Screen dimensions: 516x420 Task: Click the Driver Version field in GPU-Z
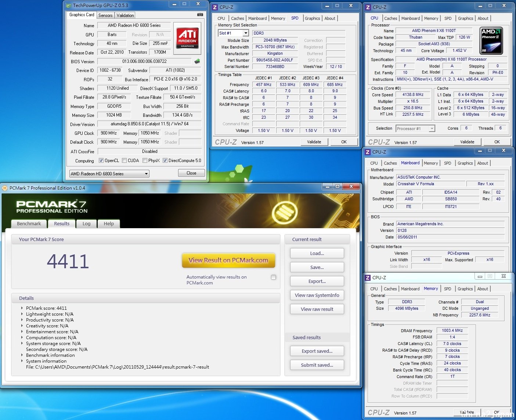[x=149, y=124]
